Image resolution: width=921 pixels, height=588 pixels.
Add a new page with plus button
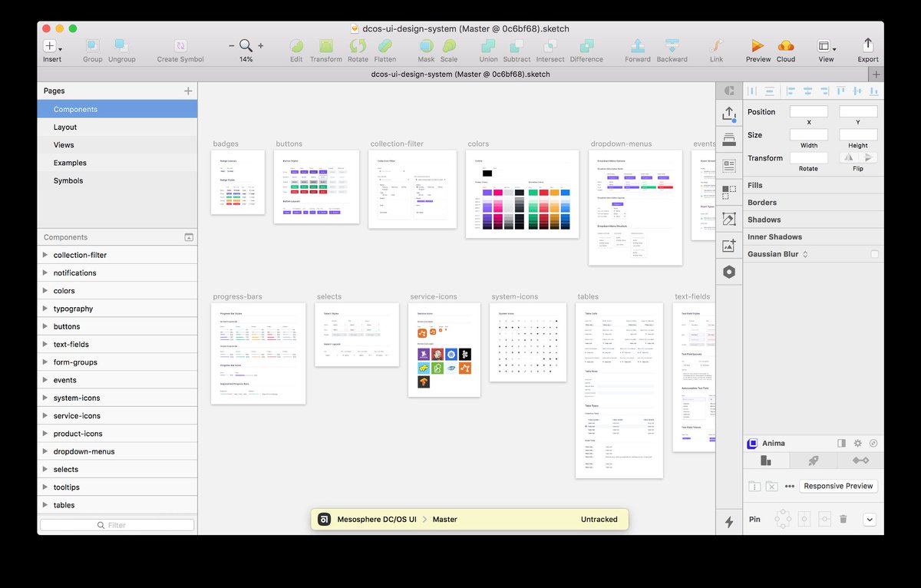[x=188, y=91]
